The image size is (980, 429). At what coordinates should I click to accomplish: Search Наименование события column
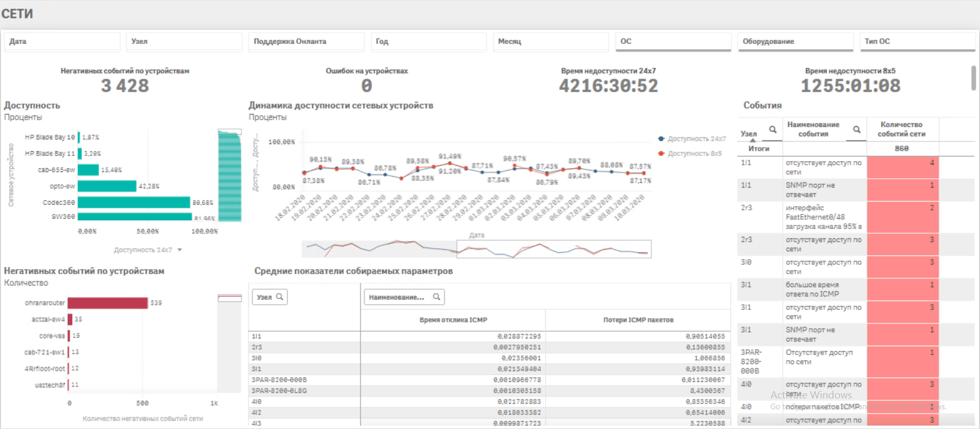click(857, 130)
